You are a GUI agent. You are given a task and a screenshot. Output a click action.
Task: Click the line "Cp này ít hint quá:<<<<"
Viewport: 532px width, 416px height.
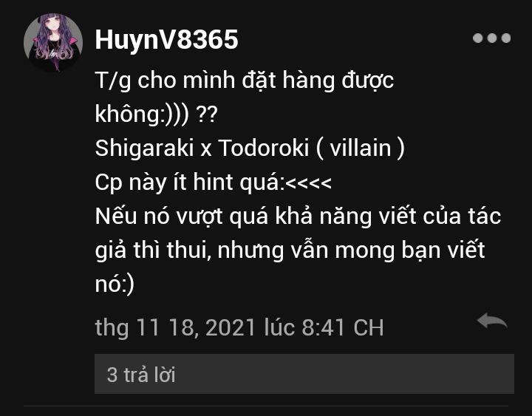point(213,183)
